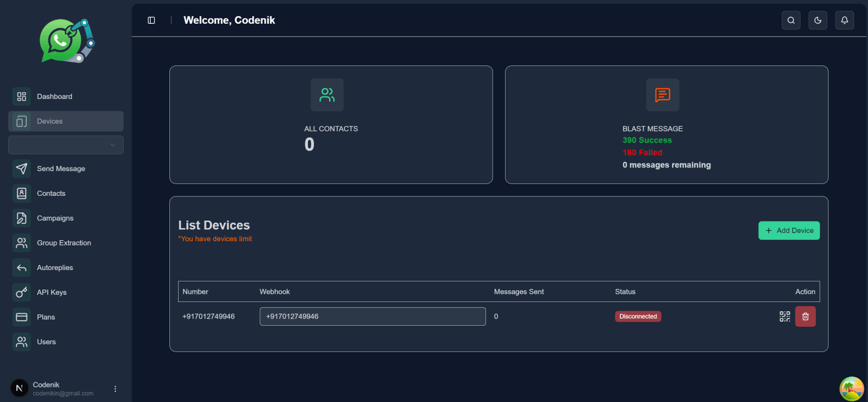
Task: Click the All Contacts people icon
Action: click(327, 95)
